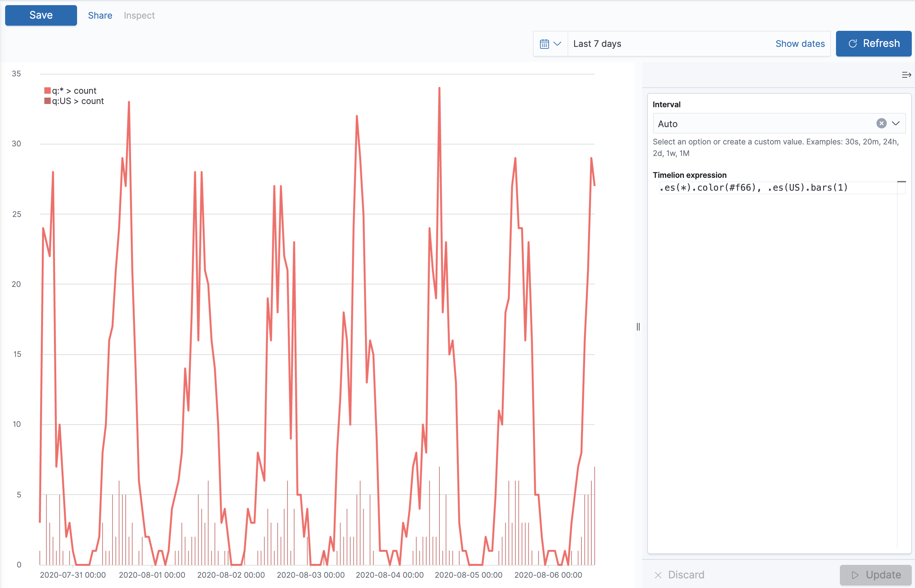Click the Show dates link
Image resolution: width=915 pixels, height=588 pixels.
tap(800, 44)
